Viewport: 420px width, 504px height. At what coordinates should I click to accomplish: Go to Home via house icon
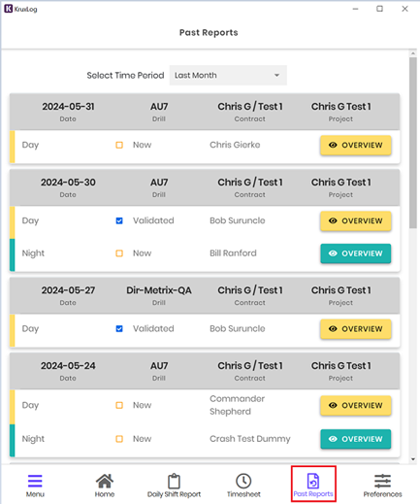pyautogui.click(x=105, y=481)
